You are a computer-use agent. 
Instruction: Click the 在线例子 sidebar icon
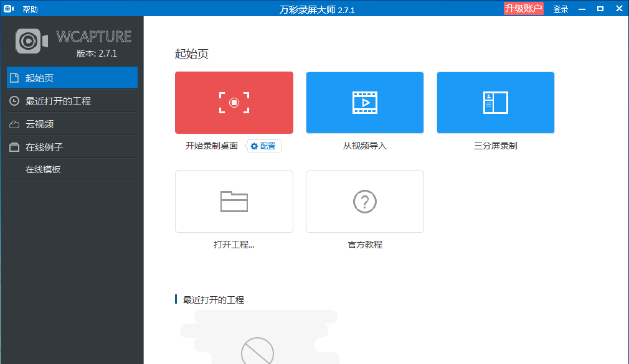(x=14, y=146)
